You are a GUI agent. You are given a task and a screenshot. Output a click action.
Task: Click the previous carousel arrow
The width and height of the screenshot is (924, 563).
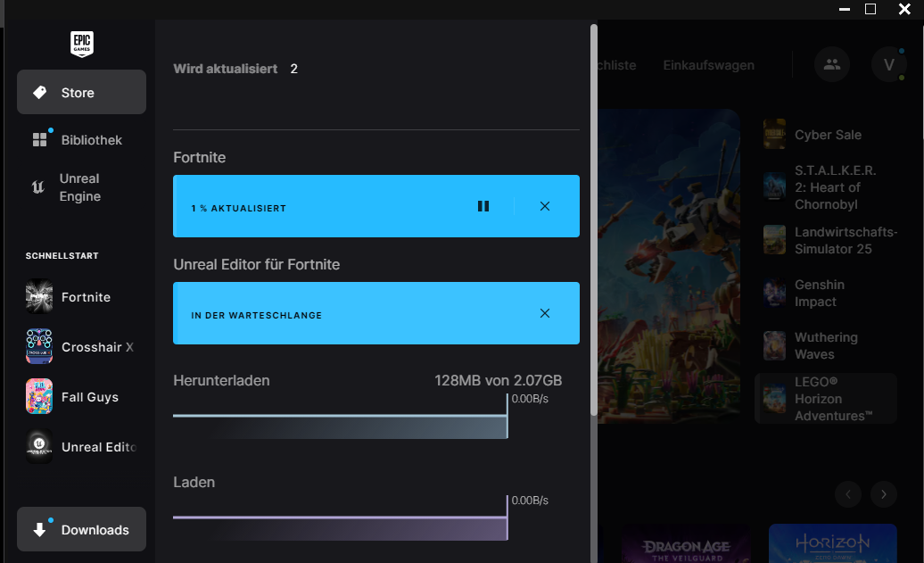[x=848, y=494]
